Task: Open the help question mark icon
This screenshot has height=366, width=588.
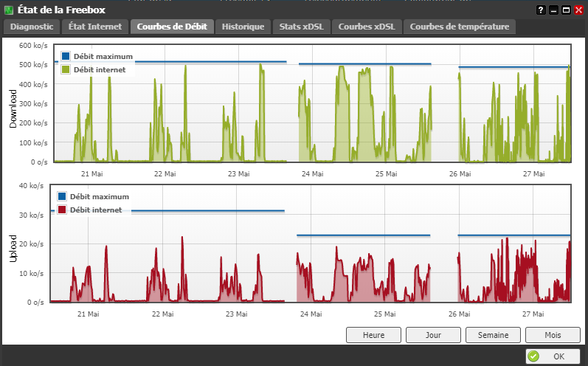Action: pos(541,10)
